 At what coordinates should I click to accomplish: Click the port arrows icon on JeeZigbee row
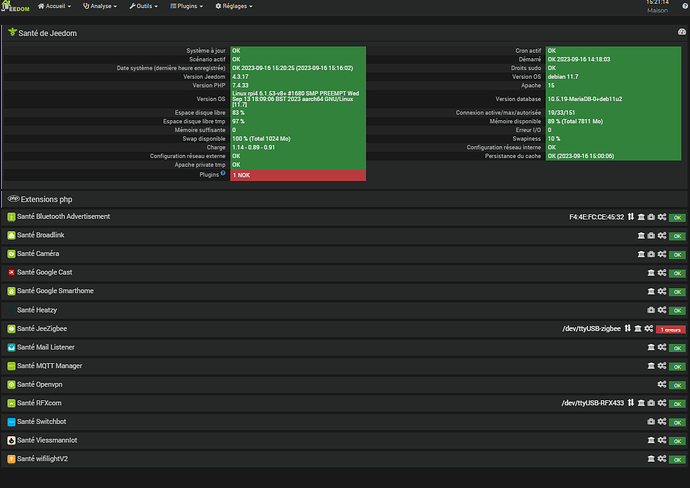click(628, 329)
